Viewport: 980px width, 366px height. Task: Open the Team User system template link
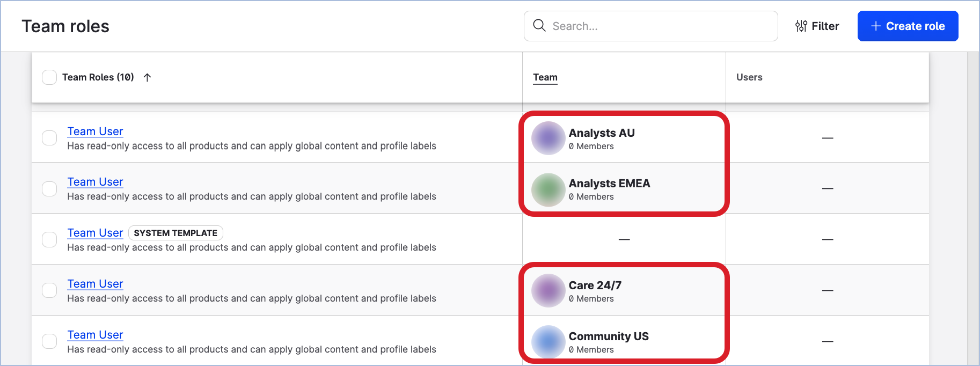95,233
